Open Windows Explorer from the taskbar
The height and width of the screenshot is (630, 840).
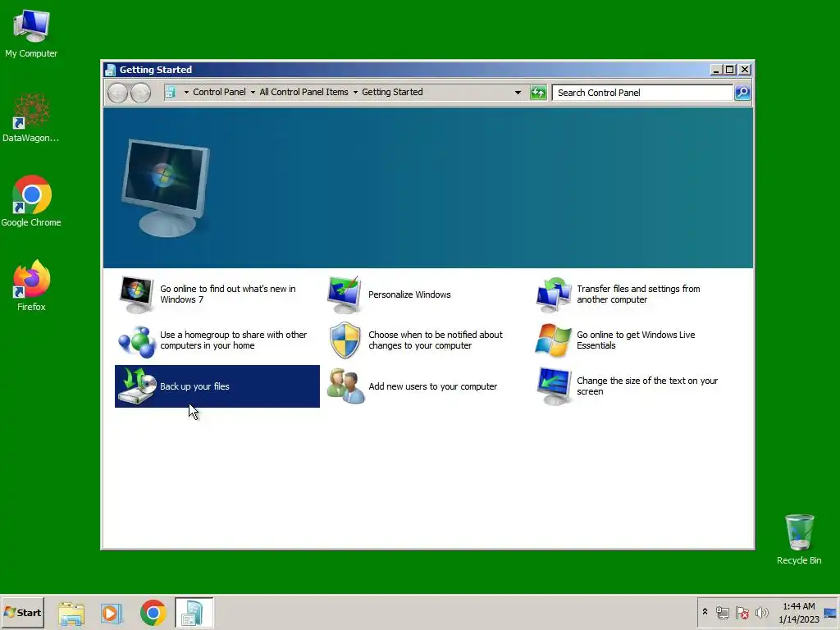point(71,613)
